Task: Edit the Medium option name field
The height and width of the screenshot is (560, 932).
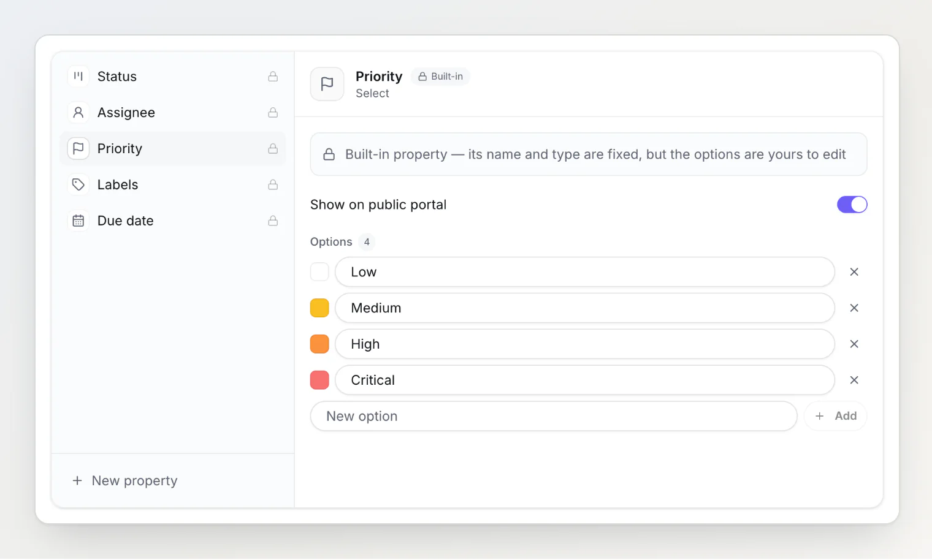Action: coord(585,308)
